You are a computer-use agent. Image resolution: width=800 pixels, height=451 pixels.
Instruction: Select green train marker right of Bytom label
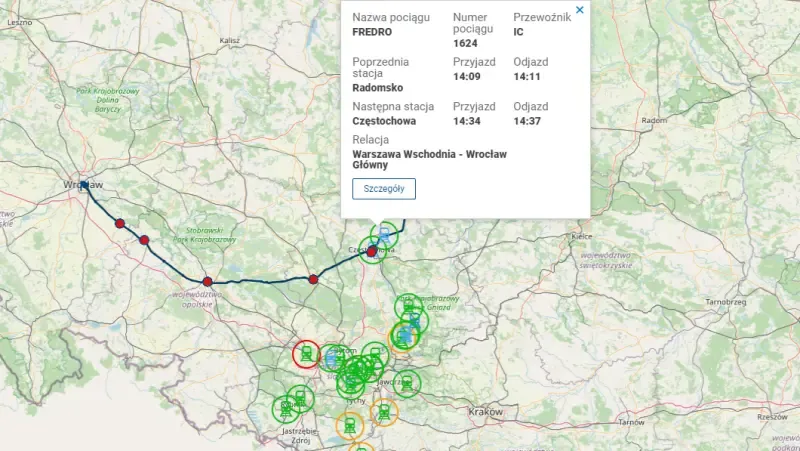376,355
